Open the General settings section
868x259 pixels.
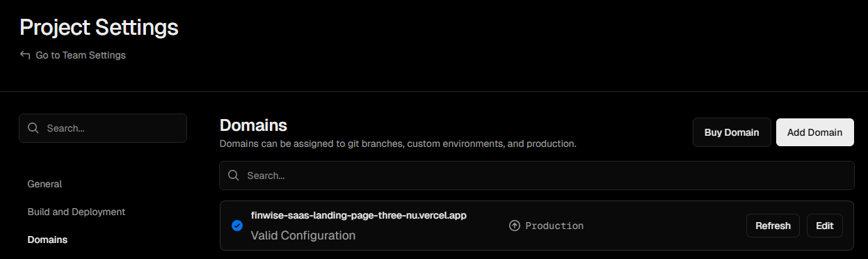click(45, 184)
